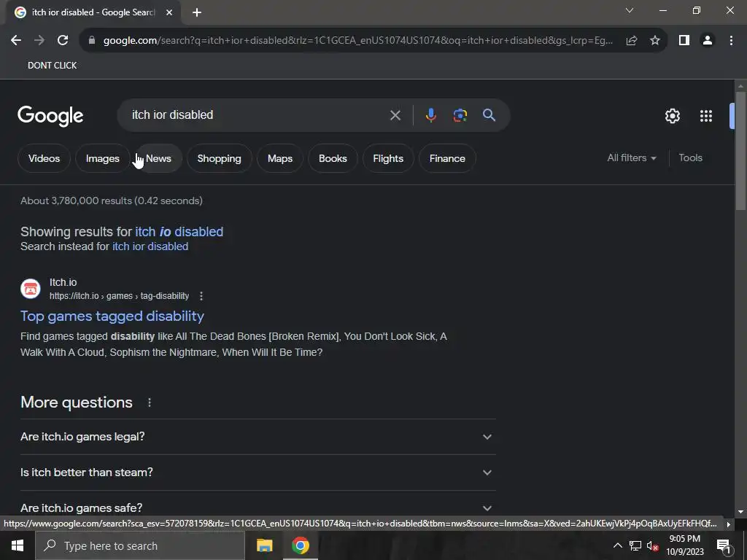Share this page via the share icon

click(x=632, y=41)
